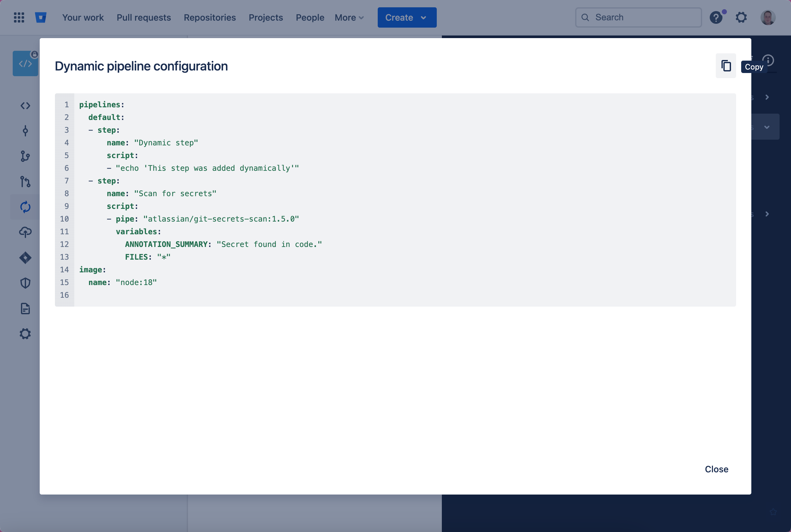Expand the collapsed panel chevron behind the dialog
791x532 pixels.
[767, 97]
